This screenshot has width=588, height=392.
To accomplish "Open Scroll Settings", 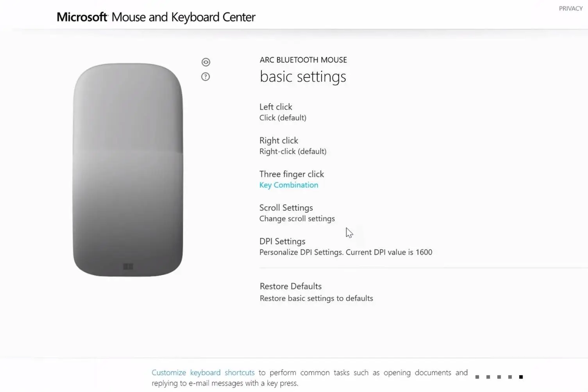I will [x=297, y=213].
